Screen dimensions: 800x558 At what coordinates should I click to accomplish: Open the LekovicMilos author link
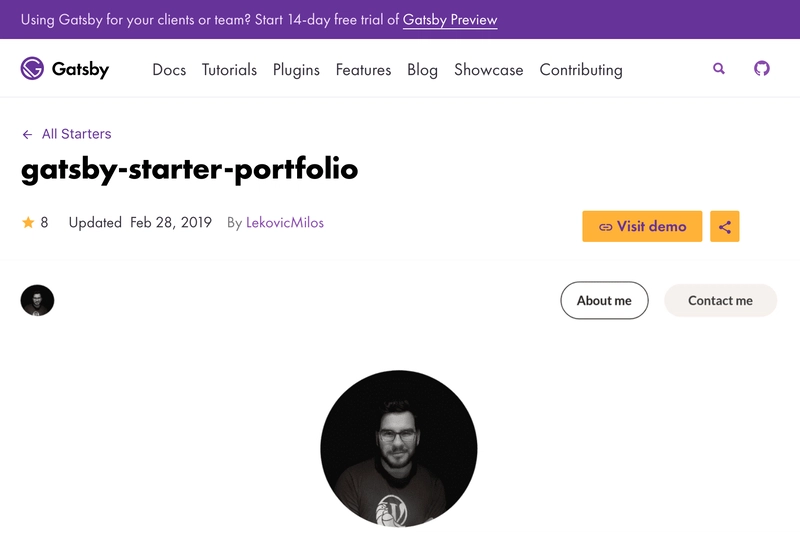pyautogui.click(x=285, y=222)
